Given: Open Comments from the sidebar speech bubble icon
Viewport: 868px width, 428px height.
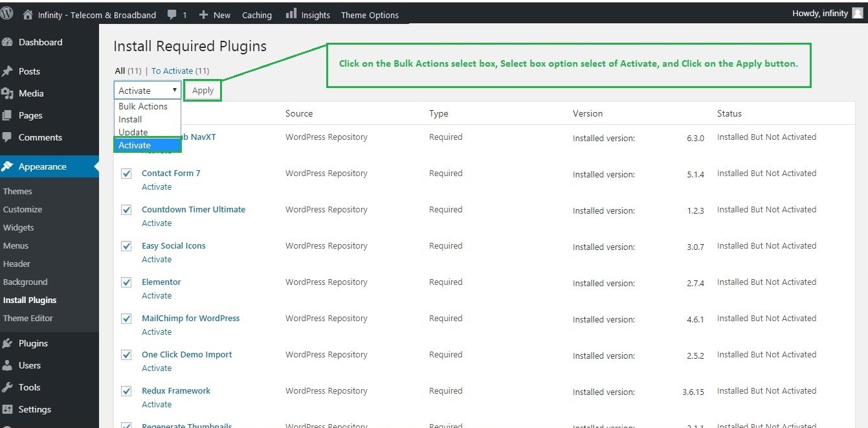Looking at the screenshot, I should tap(8, 137).
